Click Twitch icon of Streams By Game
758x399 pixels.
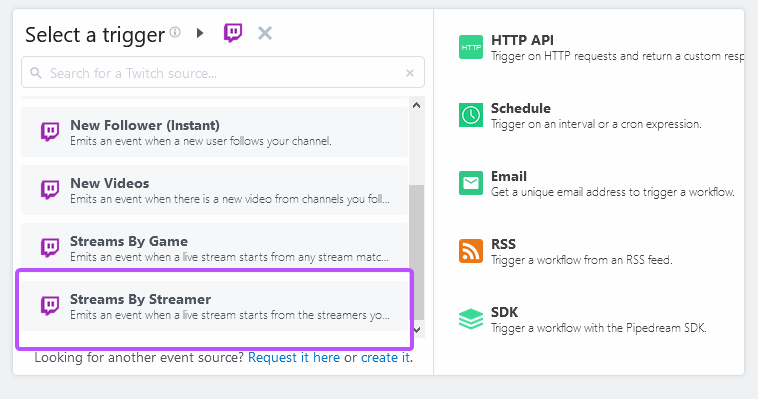[50, 248]
